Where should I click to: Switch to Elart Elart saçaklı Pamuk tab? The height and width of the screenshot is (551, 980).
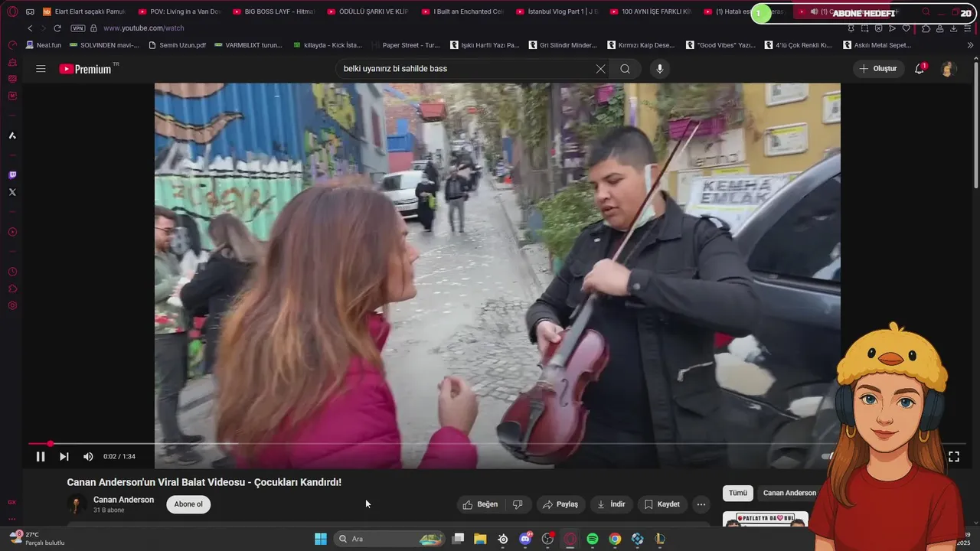83,11
